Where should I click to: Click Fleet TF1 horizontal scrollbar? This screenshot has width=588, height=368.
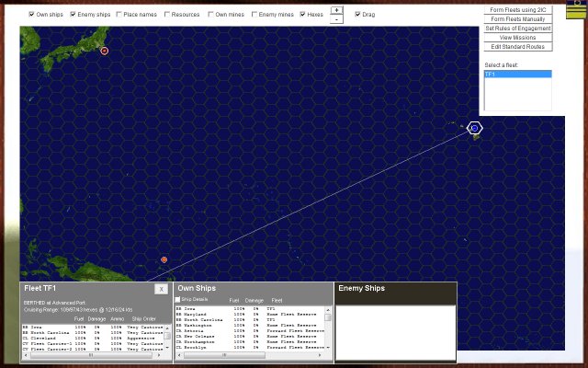pos(90,355)
